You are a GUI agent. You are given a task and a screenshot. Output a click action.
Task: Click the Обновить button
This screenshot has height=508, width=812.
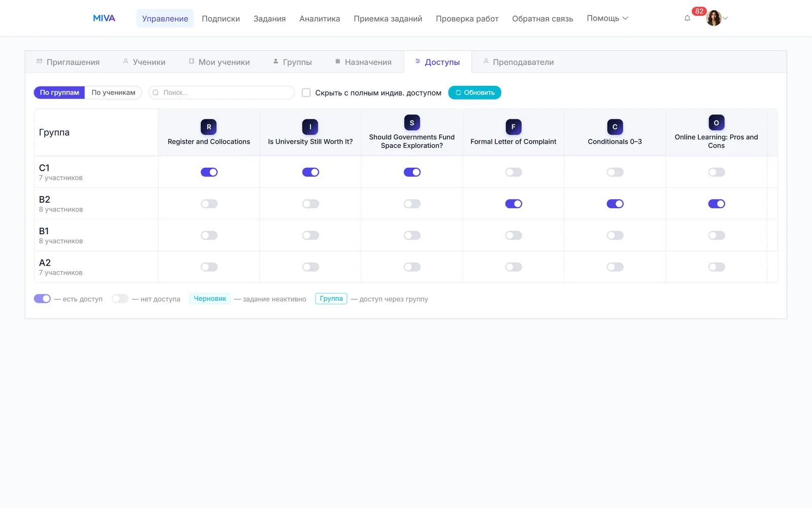pos(475,92)
